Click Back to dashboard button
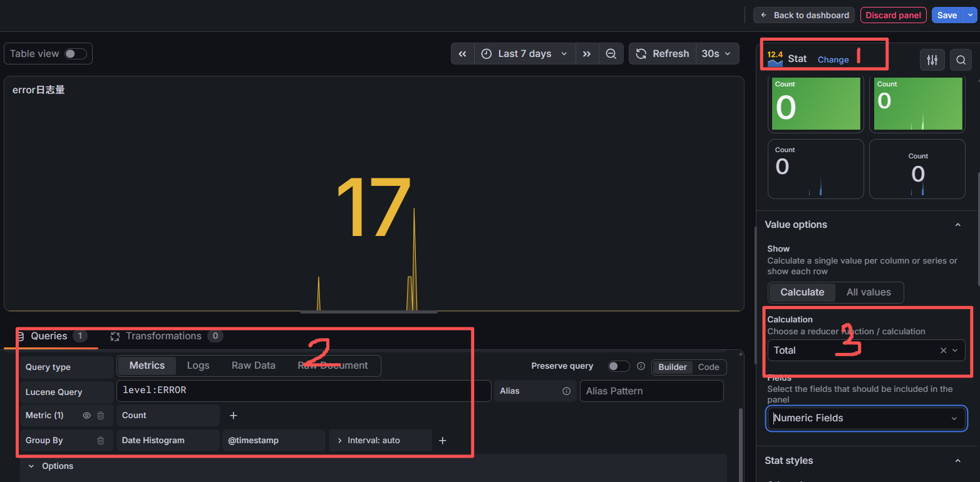The height and width of the screenshot is (482, 980). pos(804,15)
